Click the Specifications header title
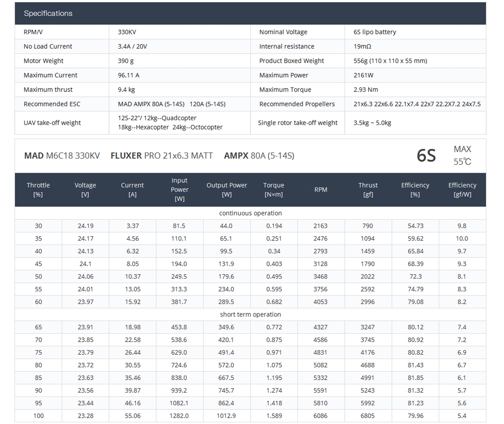 [48, 13]
